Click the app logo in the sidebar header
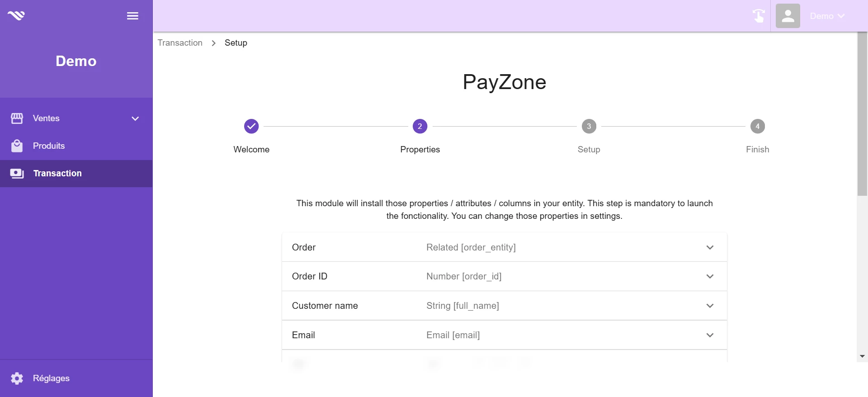Image resolution: width=868 pixels, height=397 pixels. [16, 16]
